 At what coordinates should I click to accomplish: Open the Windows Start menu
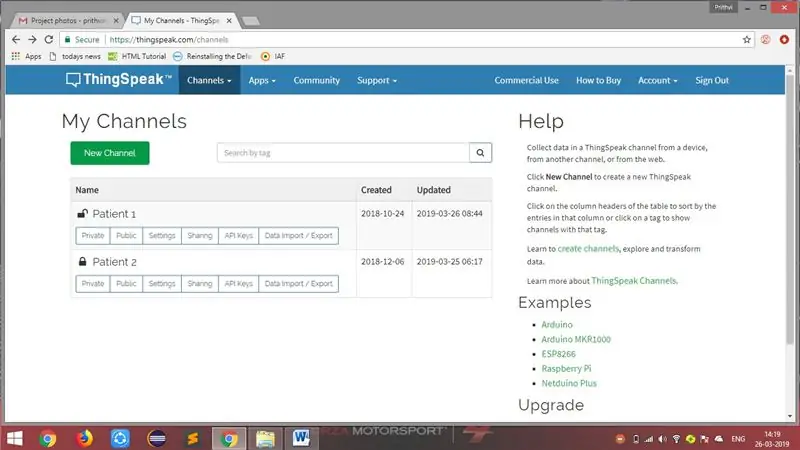[14, 438]
